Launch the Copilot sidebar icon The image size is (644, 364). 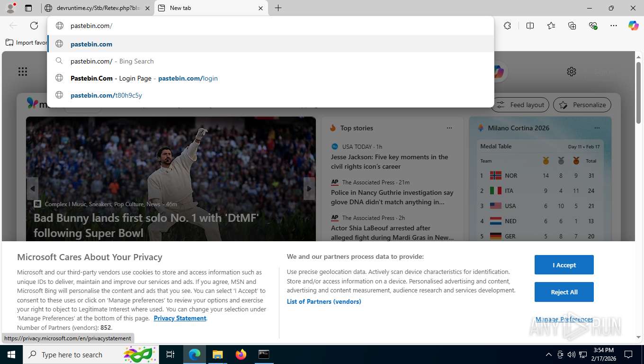(634, 26)
